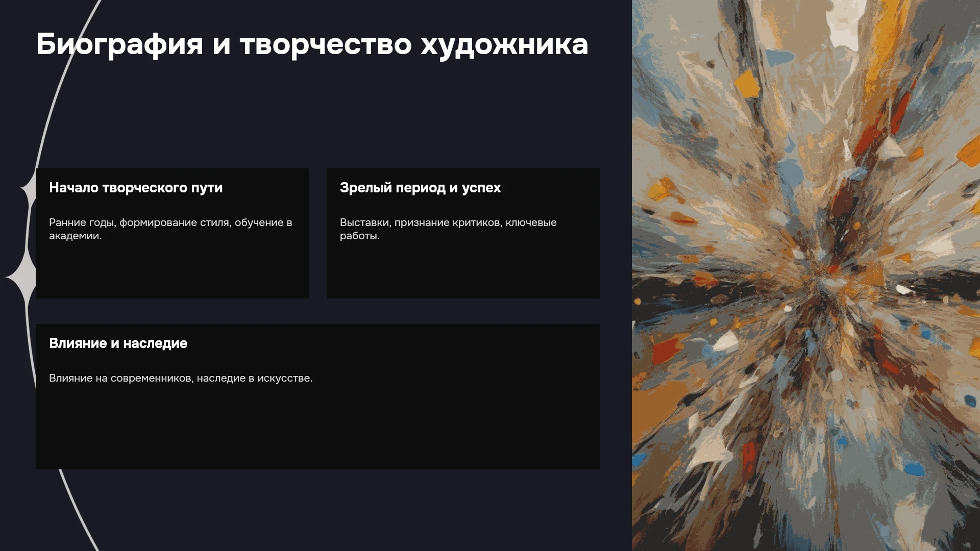This screenshot has width=980, height=551.
Task: Click the upper four-pointed star decoration
Action: [29, 189]
